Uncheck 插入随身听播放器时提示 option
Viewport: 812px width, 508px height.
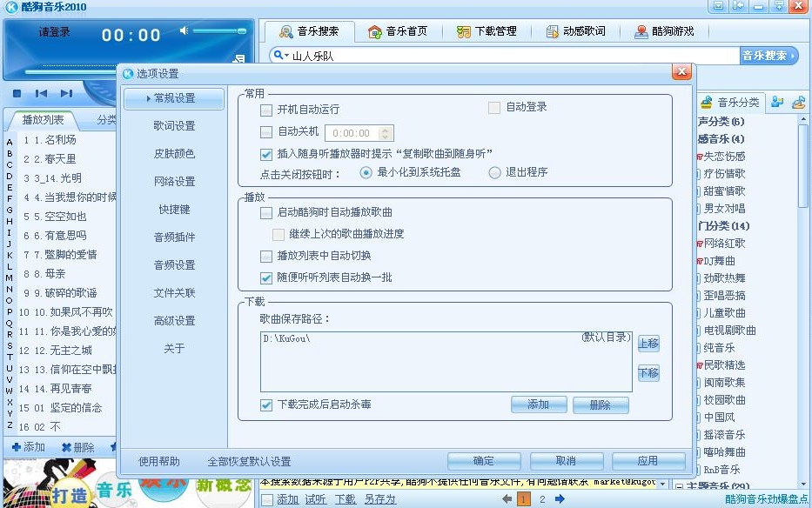point(266,154)
